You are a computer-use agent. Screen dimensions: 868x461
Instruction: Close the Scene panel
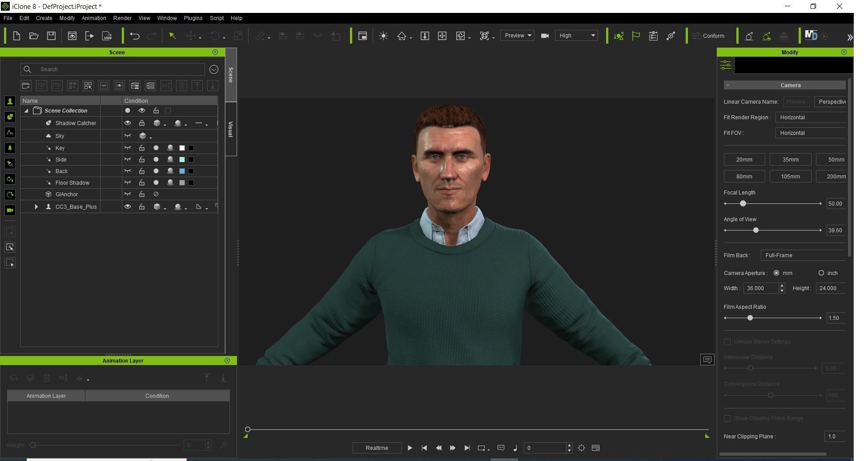tap(215, 52)
